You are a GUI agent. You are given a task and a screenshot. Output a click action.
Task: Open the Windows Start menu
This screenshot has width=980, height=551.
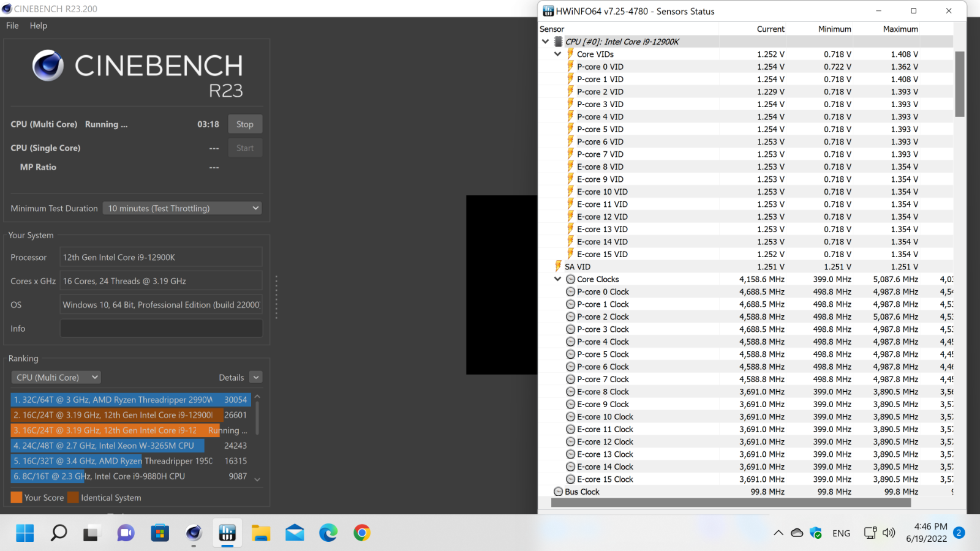click(25, 533)
